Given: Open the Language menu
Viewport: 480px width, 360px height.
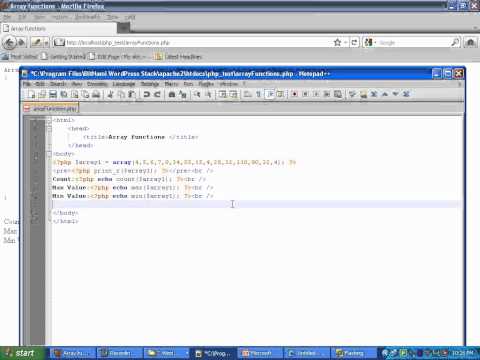Looking at the screenshot, I should tap(124, 84).
